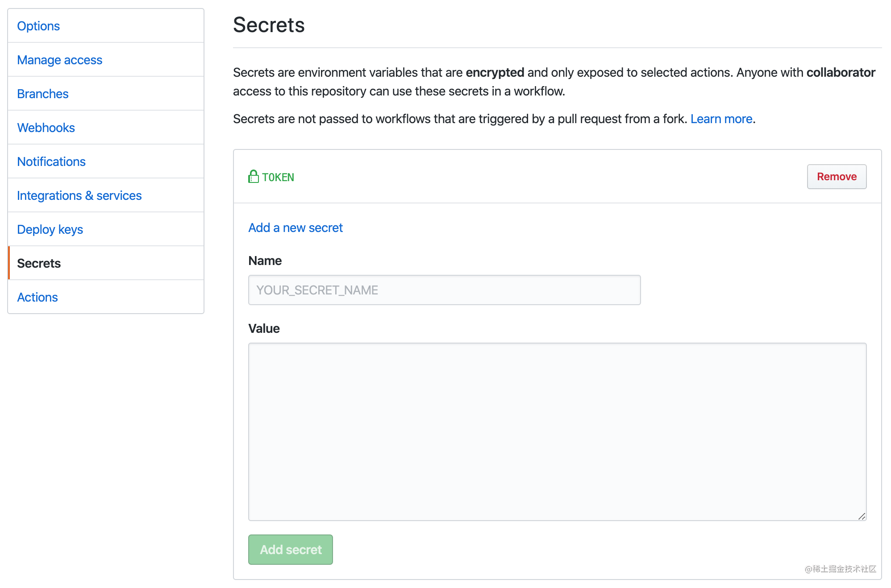Click the Add secret button

[291, 550]
